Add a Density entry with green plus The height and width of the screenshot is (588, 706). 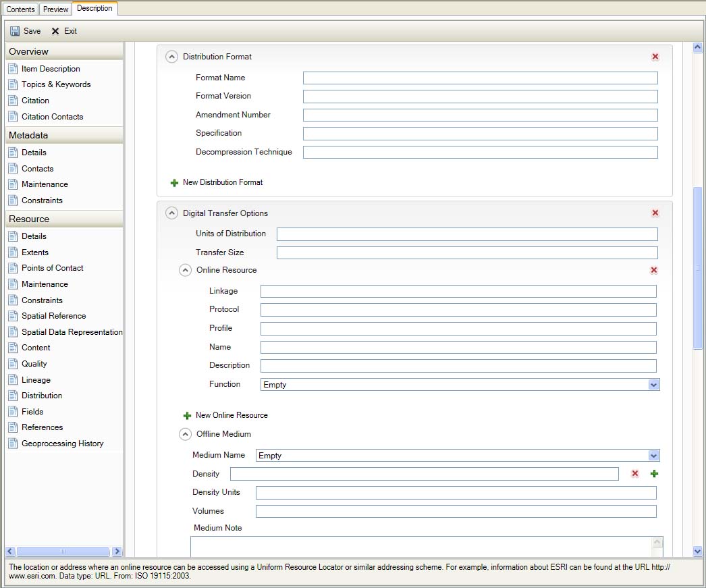(654, 474)
